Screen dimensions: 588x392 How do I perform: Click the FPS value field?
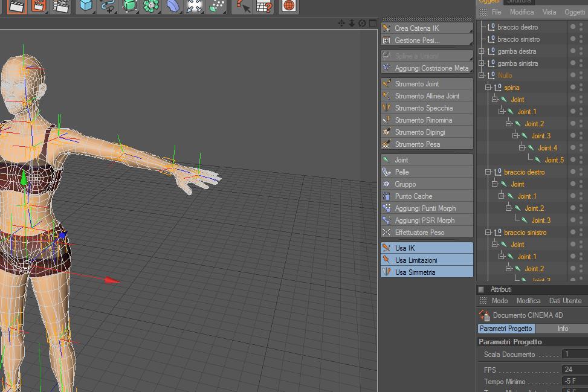(x=575, y=370)
